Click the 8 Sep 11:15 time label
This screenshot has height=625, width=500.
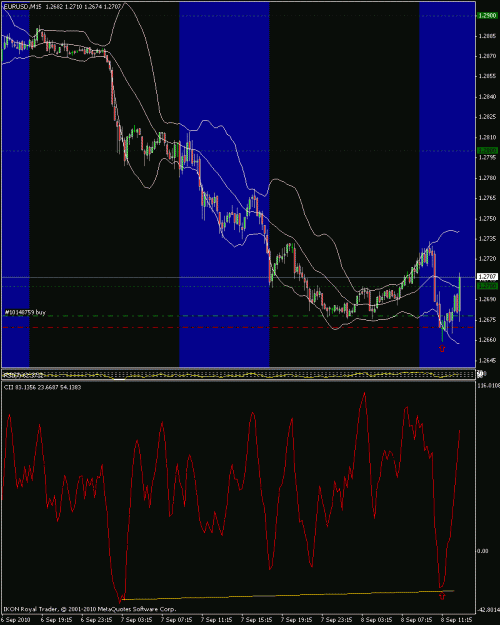point(456,620)
